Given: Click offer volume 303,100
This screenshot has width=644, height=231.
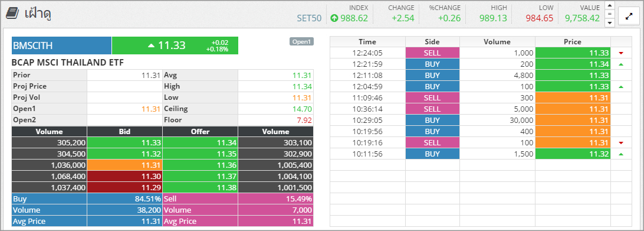Looking at the screenshot, I should pos(275,142).
